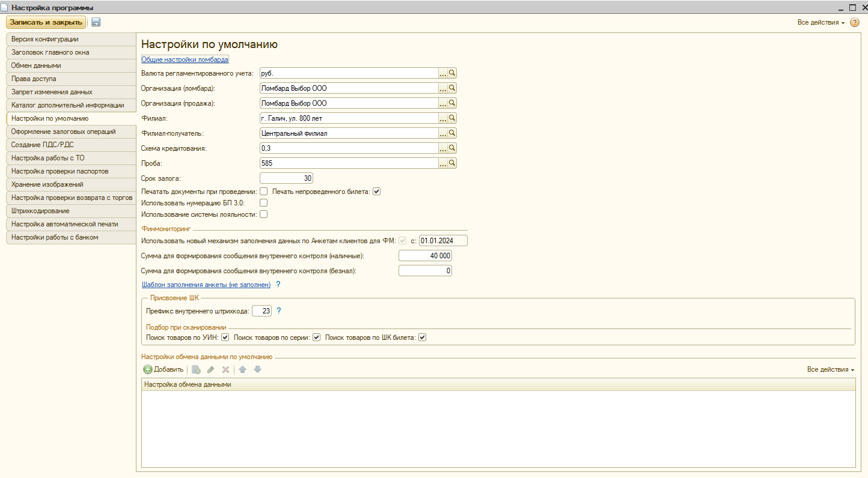Toggle 'Печатать документы при проведении' checkbox
Screen dimensions: 868x478
tap(263, 192)
